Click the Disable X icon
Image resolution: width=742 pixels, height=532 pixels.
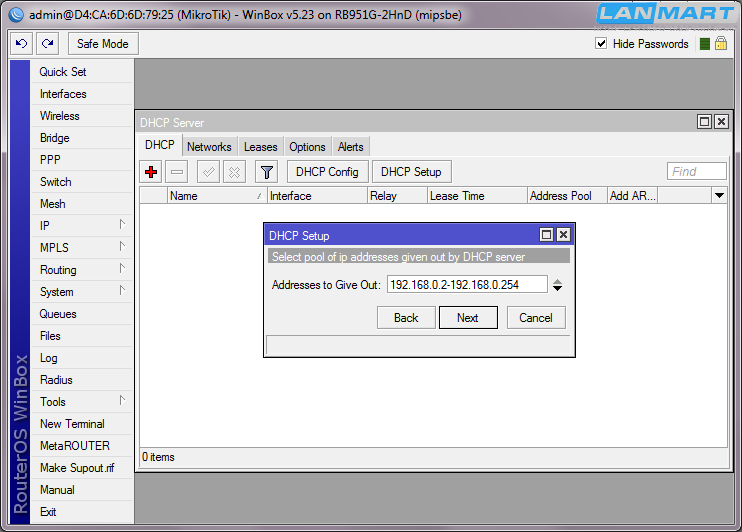click(x=234, y=172)
